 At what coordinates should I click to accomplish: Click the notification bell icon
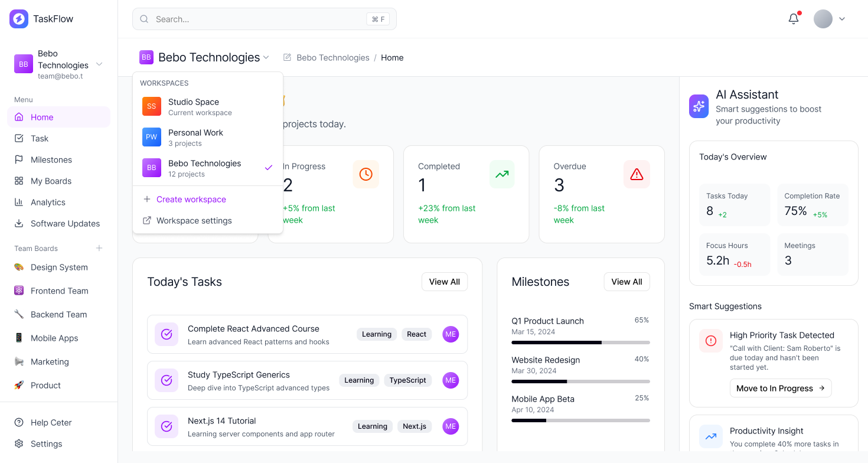click(794, 19)
